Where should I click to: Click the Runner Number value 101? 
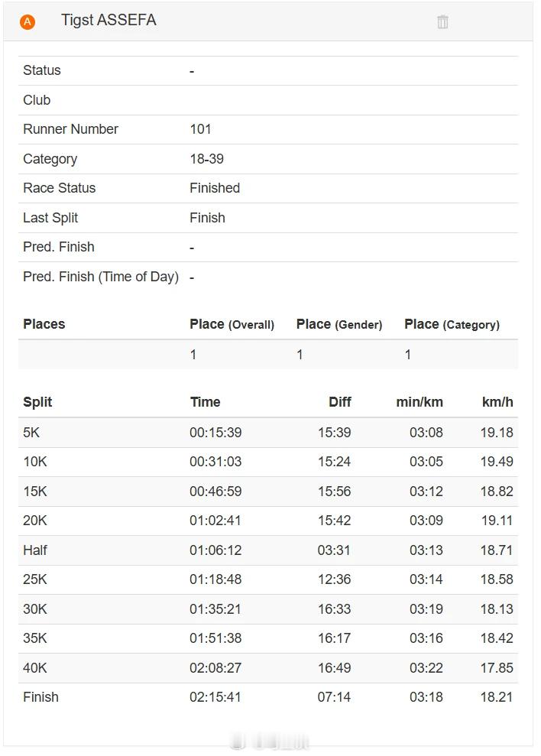(x=200, y=129)
